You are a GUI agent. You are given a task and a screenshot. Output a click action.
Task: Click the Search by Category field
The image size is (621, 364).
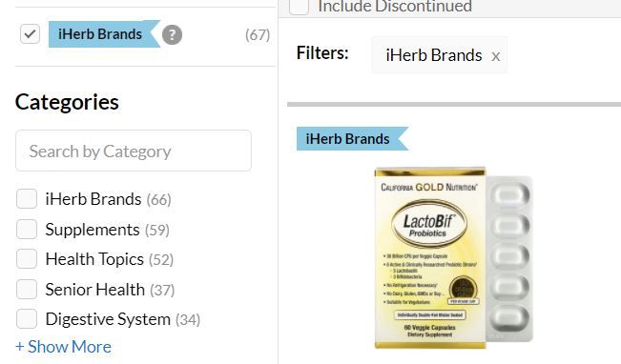pos(134,151)
